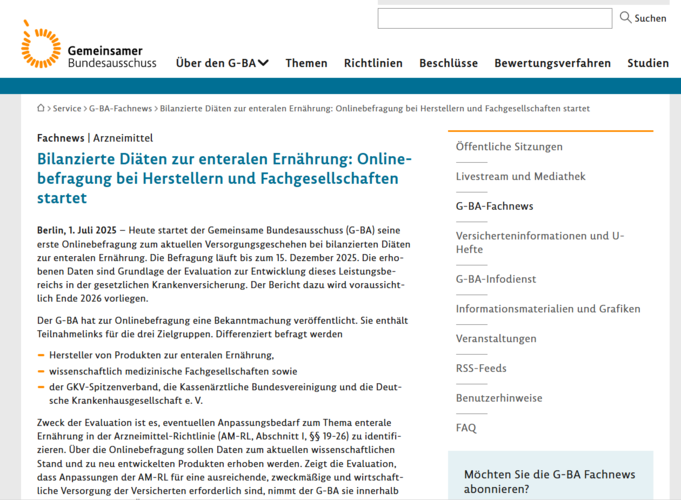Select G-BA-Fachnews in the sidebar
This screenshot has height=500, width=681.
(494, 206)
